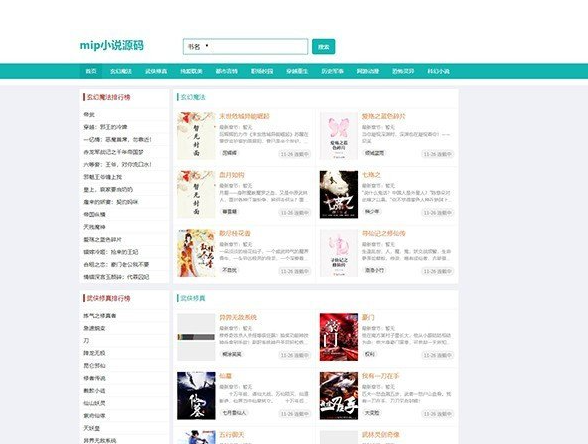Image resolution: width=588 pixels, height=444 pixels.
Task: Open ranking entry 天贱魔神
Action: [x=94, y=227]
